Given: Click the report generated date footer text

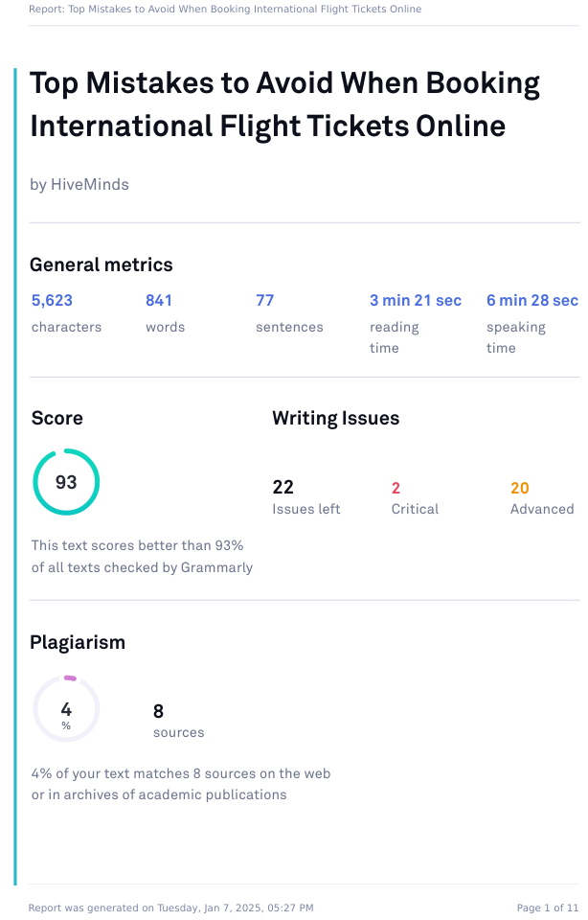Looking at the screenshot, I should point(171,908).
